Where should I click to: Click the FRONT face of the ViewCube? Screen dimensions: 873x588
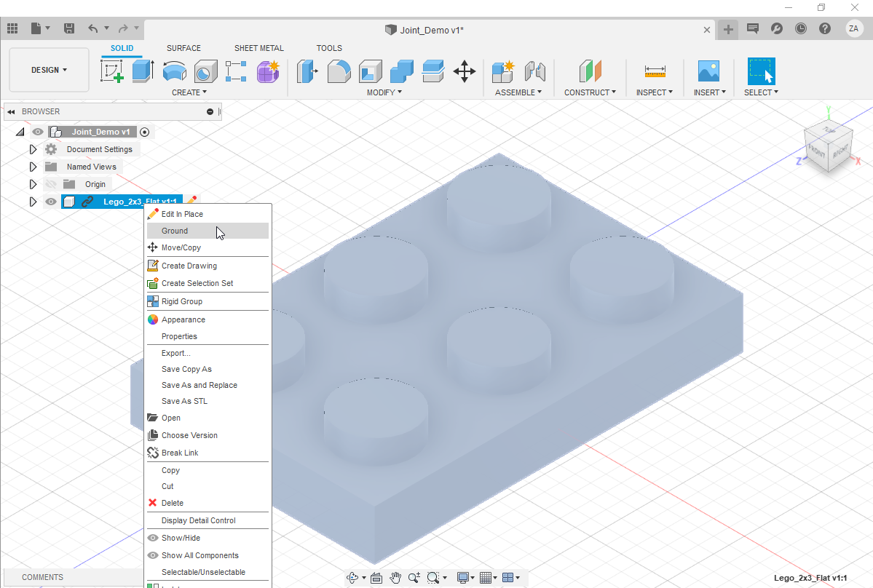817,151
